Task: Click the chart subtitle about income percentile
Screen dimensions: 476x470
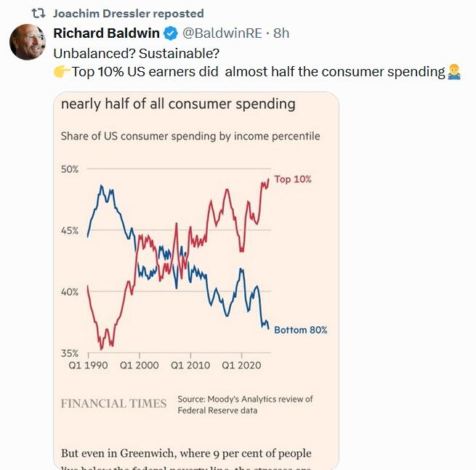Action: [190, 136]
